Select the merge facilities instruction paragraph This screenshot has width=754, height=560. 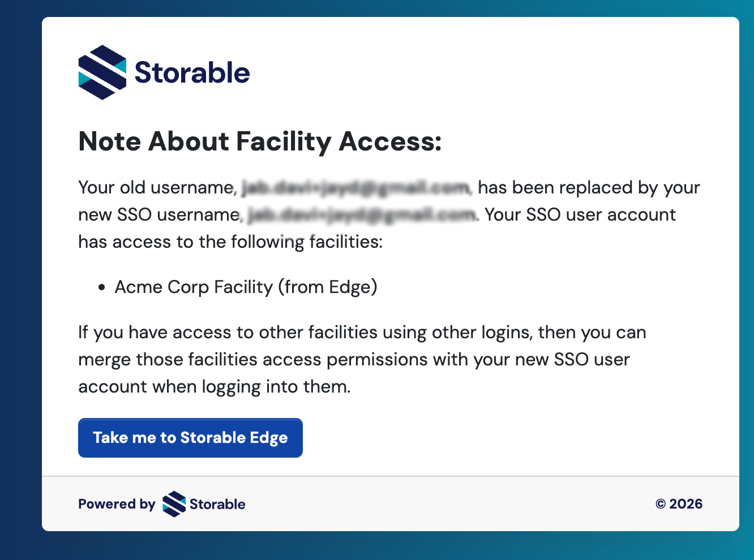coord(362,359)
